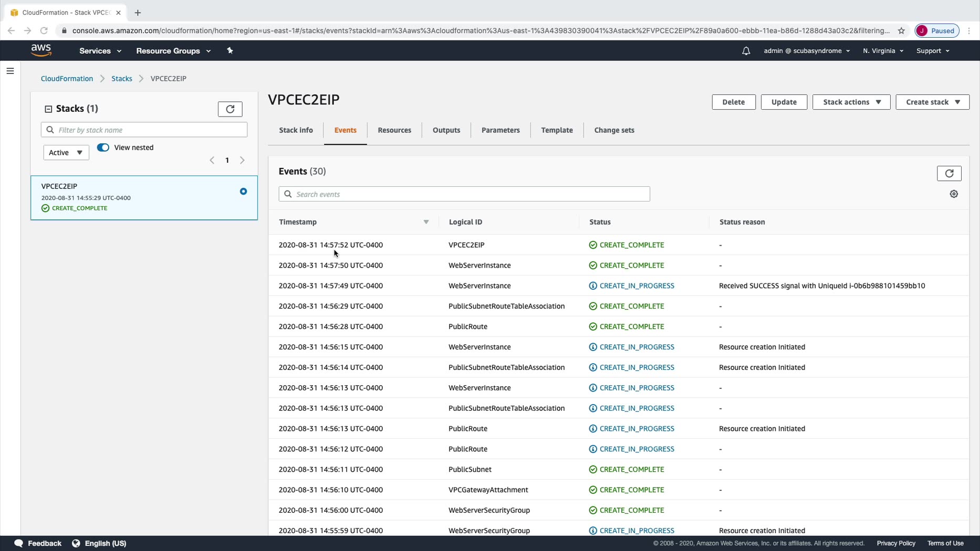The width and height of the screenshot is (980, 551).
Task: Open the notifications bell
Action: 746,51
